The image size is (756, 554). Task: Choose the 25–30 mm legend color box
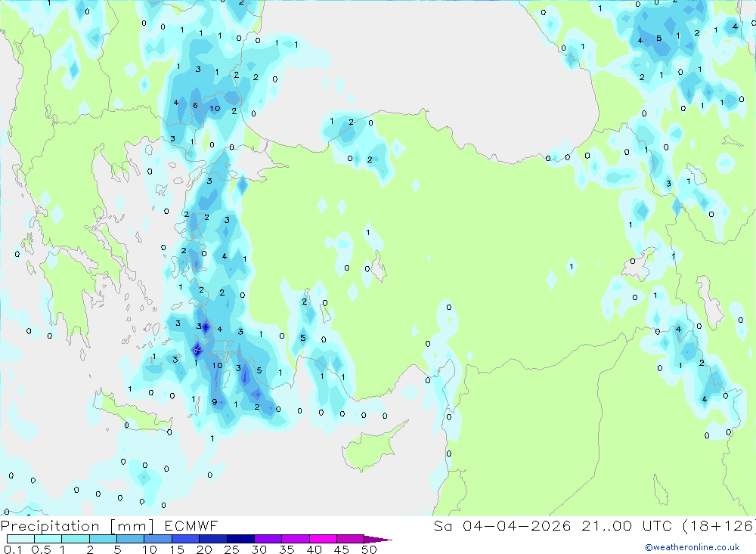click(240, 539)
